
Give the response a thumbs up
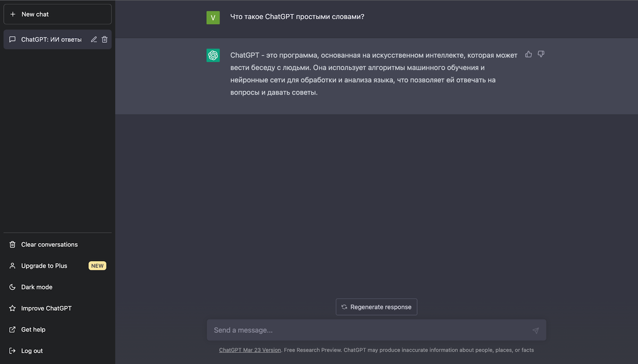coord(528,54)
